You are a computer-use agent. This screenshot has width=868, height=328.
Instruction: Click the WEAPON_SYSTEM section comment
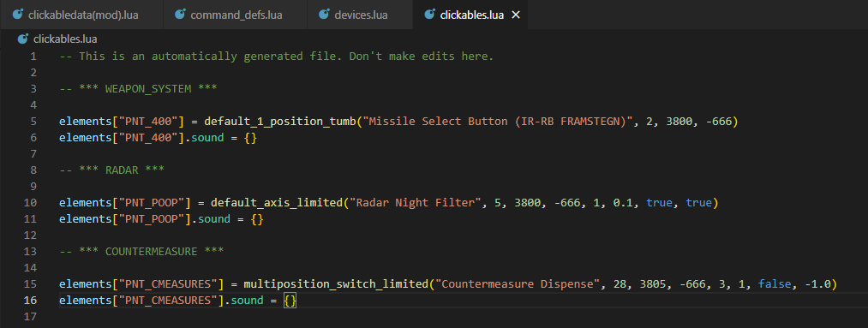click(138, 88)
